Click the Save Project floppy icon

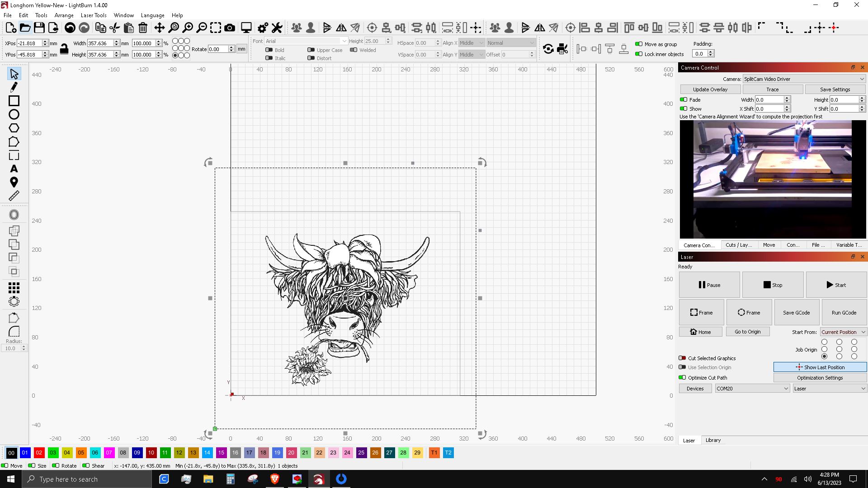point(39,28)
